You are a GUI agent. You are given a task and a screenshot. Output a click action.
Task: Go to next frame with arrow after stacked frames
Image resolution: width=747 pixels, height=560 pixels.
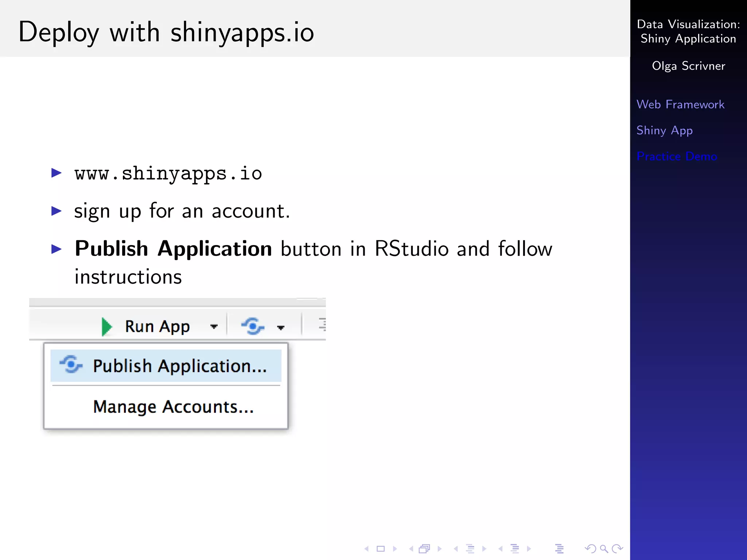[440, 549]
